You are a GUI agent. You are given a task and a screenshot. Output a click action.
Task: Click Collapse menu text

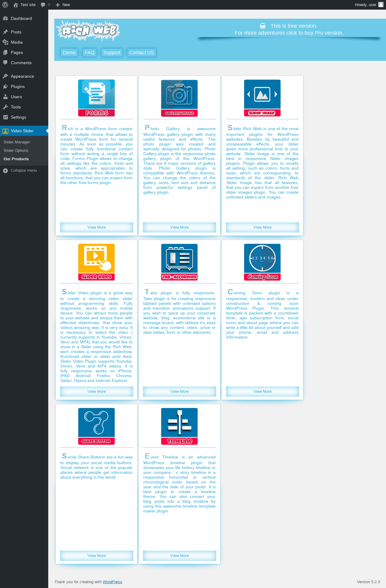click(24, 170)
